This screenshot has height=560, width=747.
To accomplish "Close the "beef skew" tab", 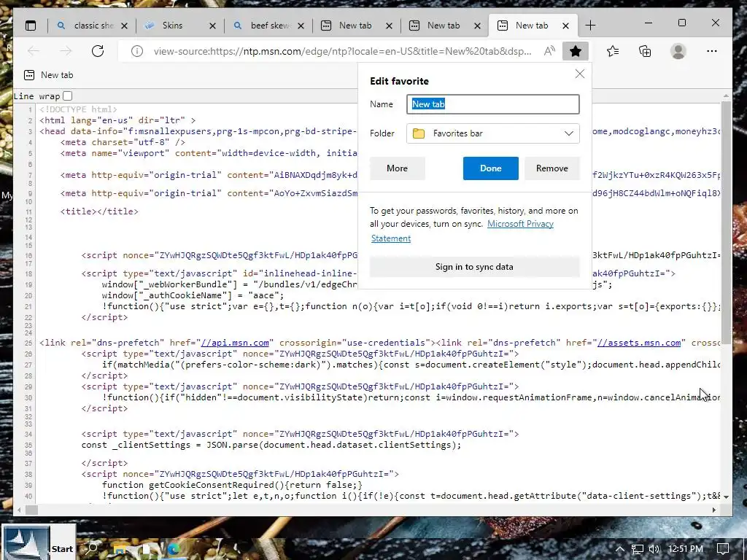I will pyautogui.click(x=301, y=26).
